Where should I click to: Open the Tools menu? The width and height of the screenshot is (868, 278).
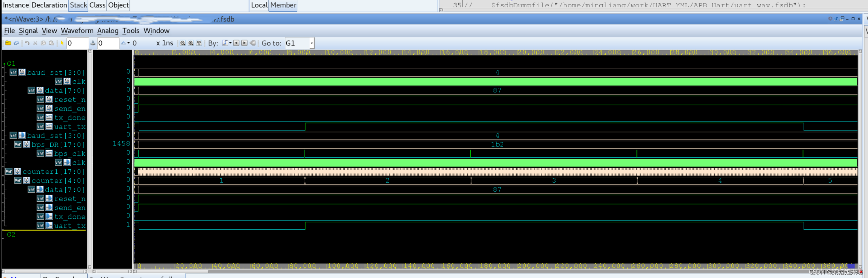point(131,31)
